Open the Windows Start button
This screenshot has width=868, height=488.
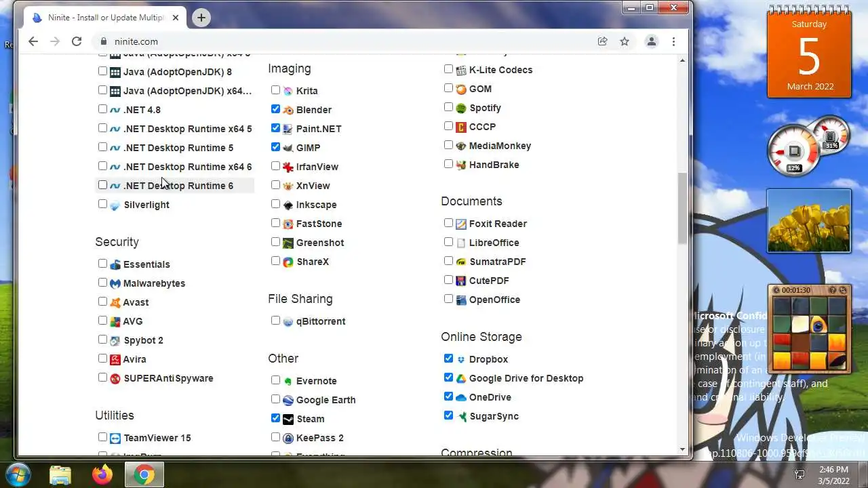(18, 474)
